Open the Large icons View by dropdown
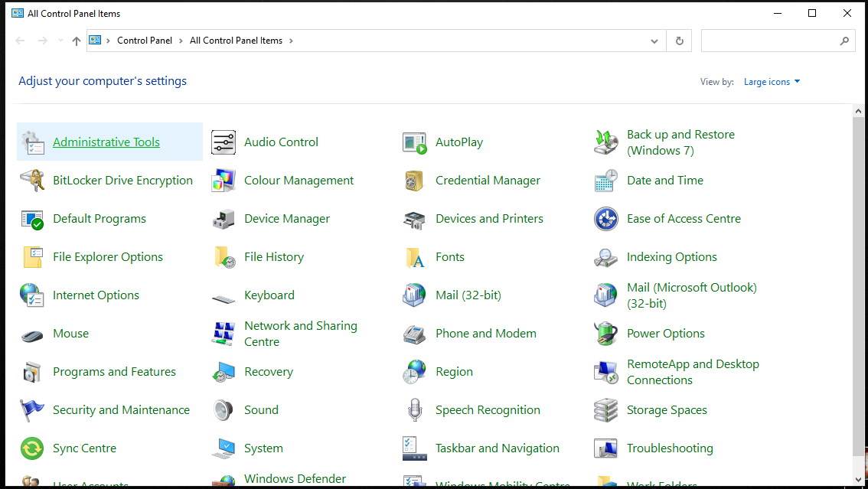 point(772,82)
